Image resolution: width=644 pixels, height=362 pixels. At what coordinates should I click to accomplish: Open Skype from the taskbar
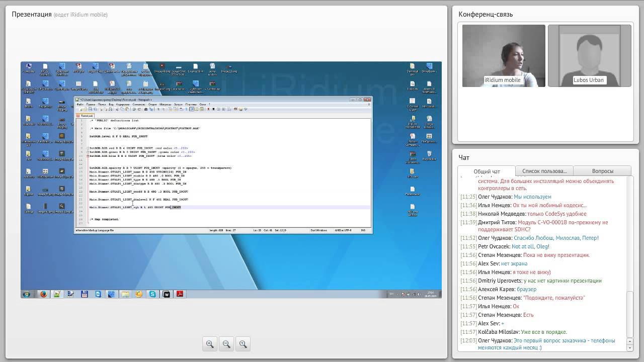point(152,294)
